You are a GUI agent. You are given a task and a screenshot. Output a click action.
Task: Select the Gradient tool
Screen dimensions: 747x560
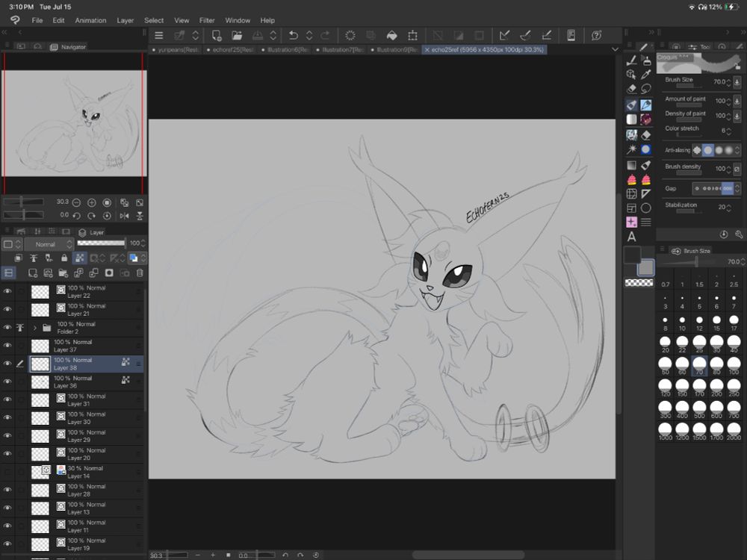pos(631,165)
